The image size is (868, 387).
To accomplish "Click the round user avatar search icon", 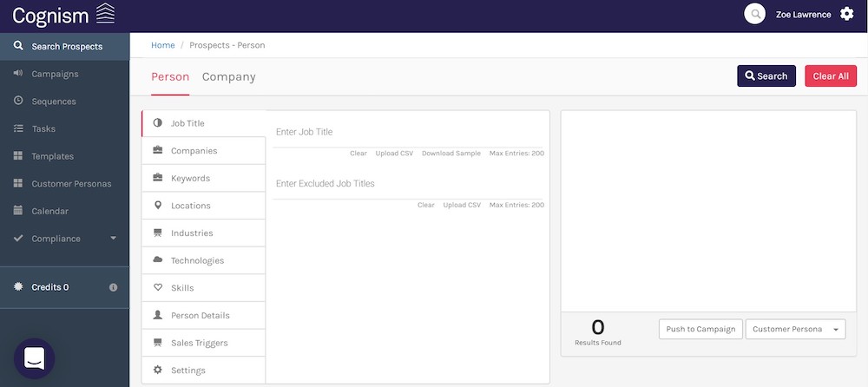I will point(754,14).
